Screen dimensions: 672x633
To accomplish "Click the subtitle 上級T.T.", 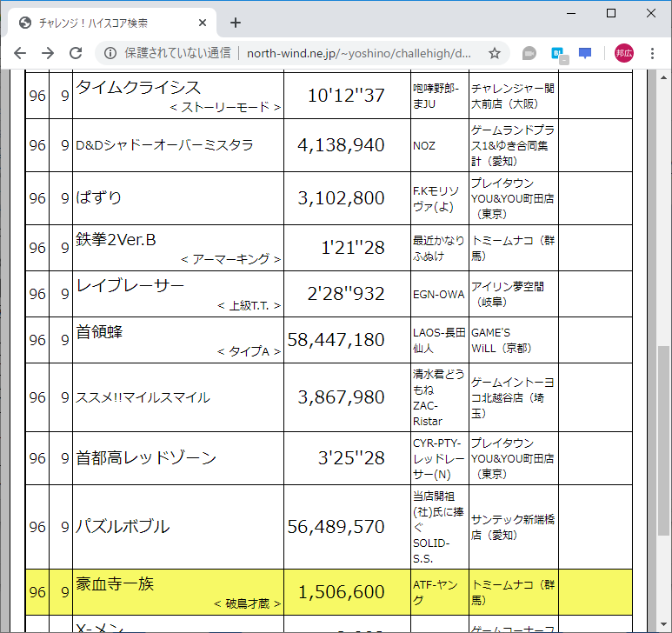I will point(249,305).
